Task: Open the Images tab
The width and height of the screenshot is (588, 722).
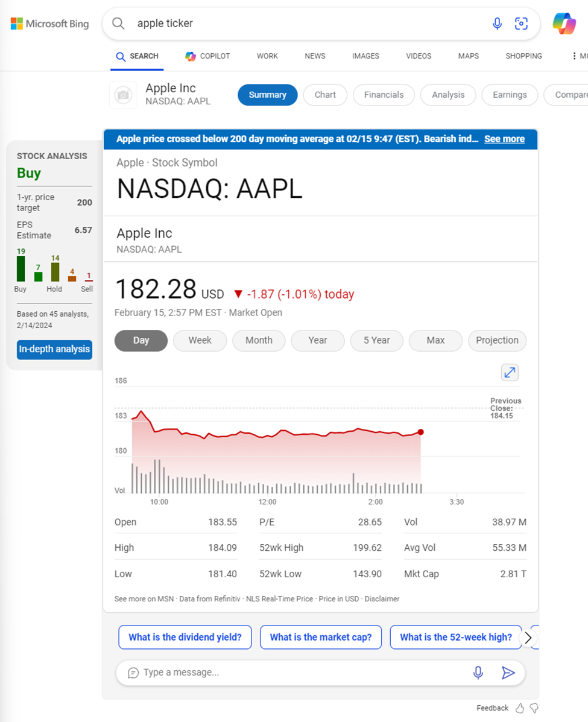Action: pyautogui.click(x=365, y=56)
